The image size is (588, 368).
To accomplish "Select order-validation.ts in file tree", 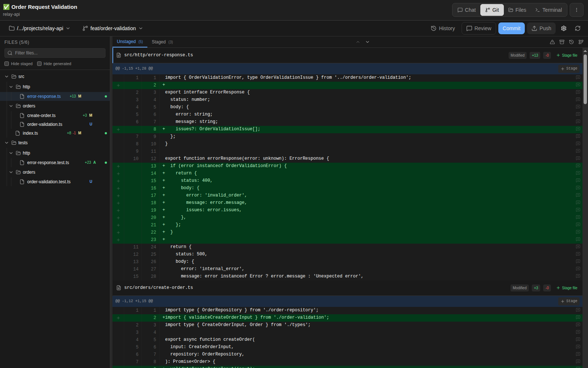I will coord(55,124).
